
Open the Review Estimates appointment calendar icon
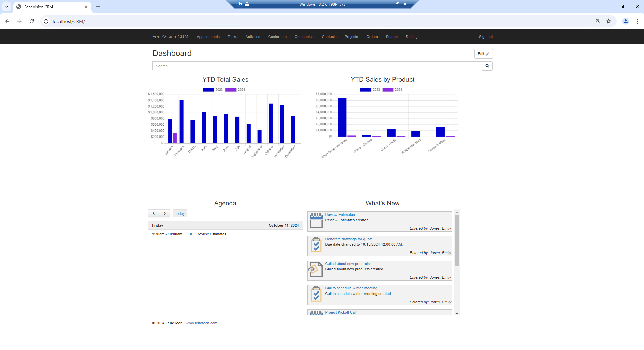coord(316,221)
